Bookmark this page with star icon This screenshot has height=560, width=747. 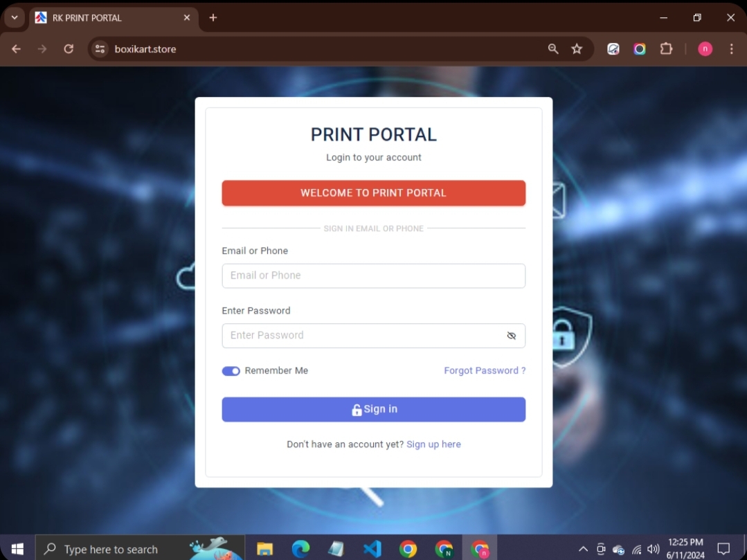click(x=577, y=48)
